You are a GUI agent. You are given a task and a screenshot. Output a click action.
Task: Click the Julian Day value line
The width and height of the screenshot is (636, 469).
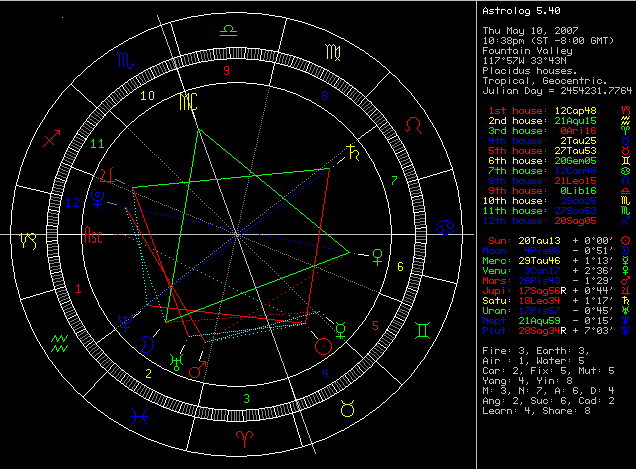pos(555,89)
